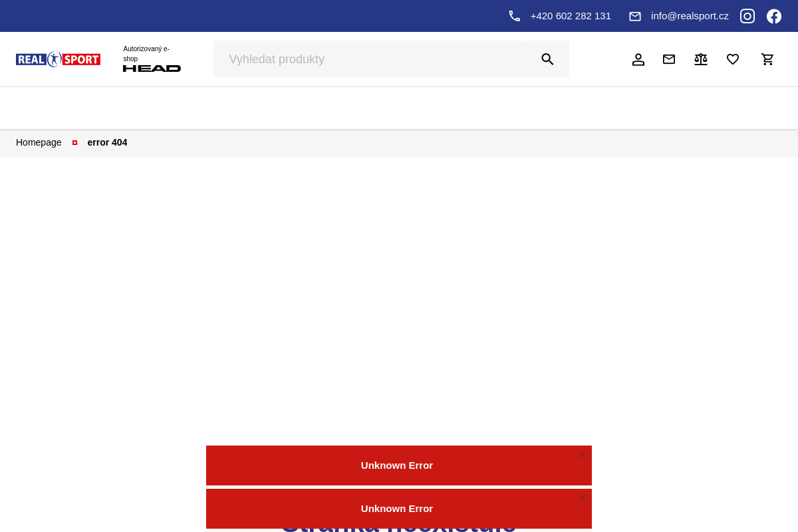Screen dimensions: 798x532
Task: Focus the 'Vyhledat produkty' search field
Action: coord(369,59)
